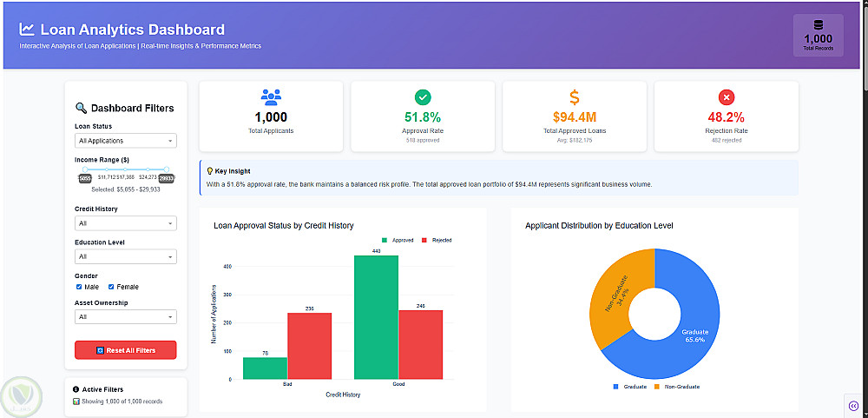Screen dimensions: 868x418
Task: Uncheck the Male gender checkbox
Action: [x=79, y=287]
